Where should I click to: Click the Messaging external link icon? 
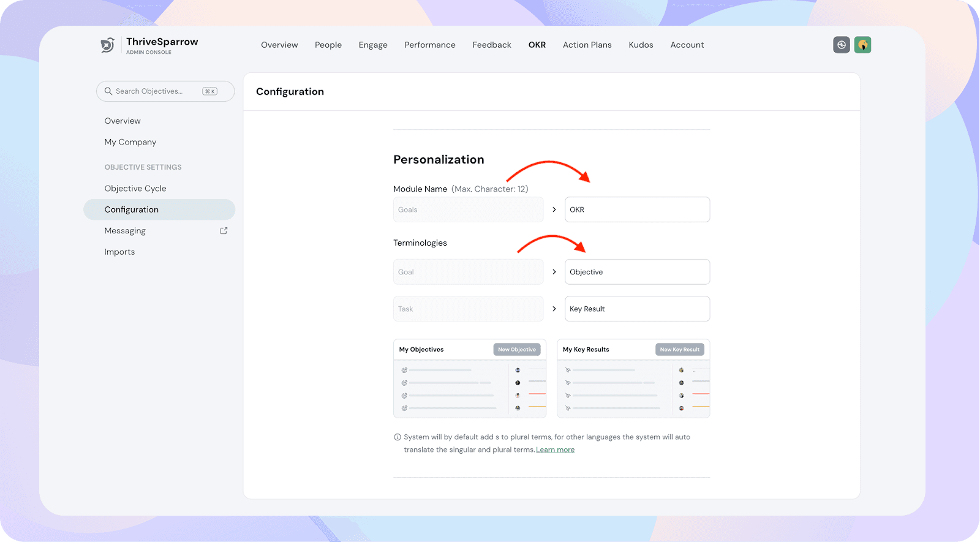(x=224, y=231)
